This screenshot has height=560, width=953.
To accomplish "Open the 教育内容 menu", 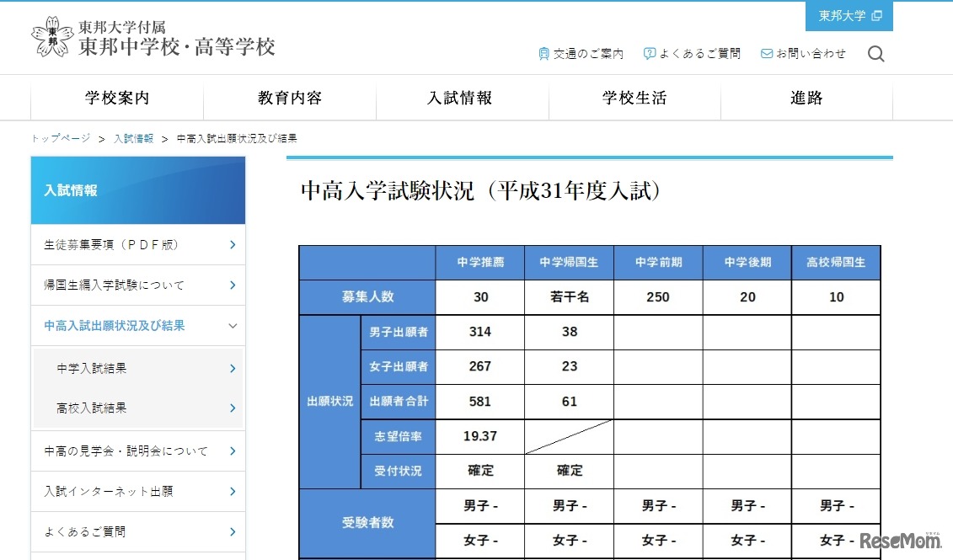I will click(290, 98).
